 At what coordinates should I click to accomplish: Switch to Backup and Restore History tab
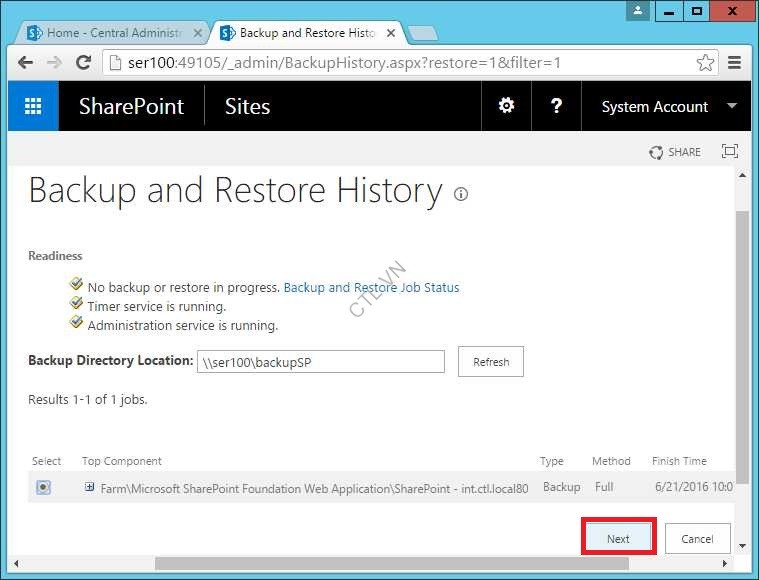tap(307, 33)
